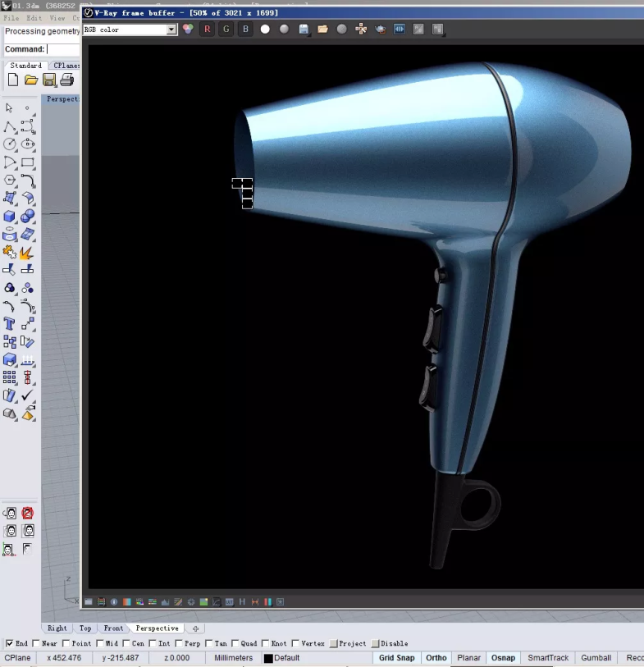
Task: Toggle the blue channel in frame buffer
Action: coord(245,30)
